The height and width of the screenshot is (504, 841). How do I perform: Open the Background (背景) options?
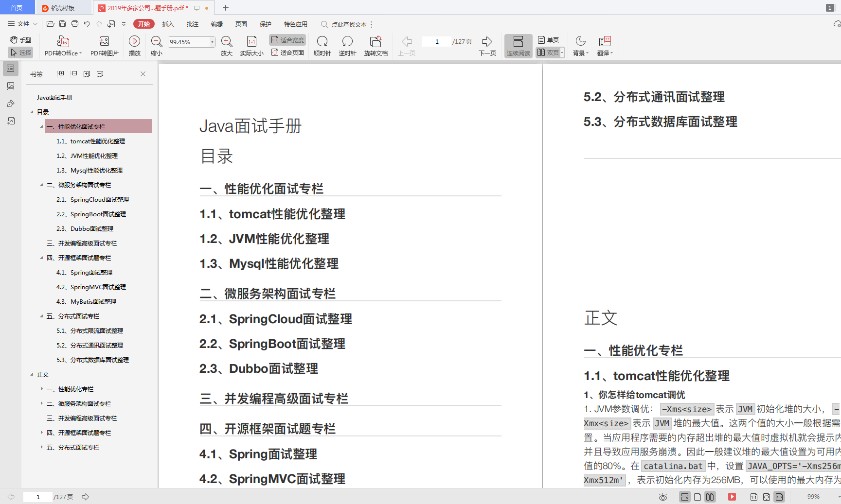click(580, 46)
